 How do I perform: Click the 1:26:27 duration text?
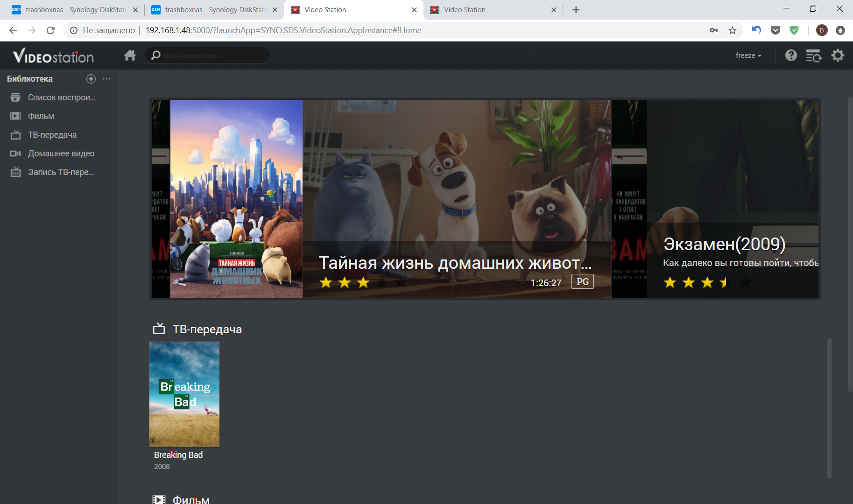[x=546, y=283]
